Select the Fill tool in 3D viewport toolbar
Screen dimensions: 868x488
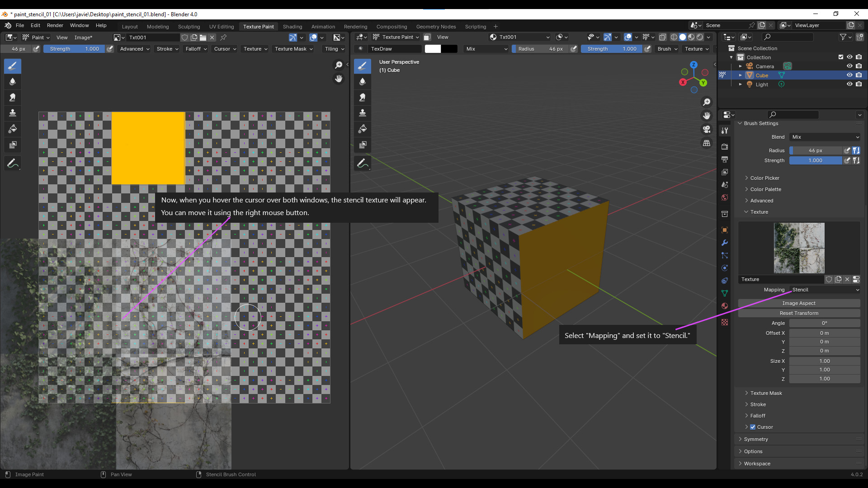tap(363, 129)
